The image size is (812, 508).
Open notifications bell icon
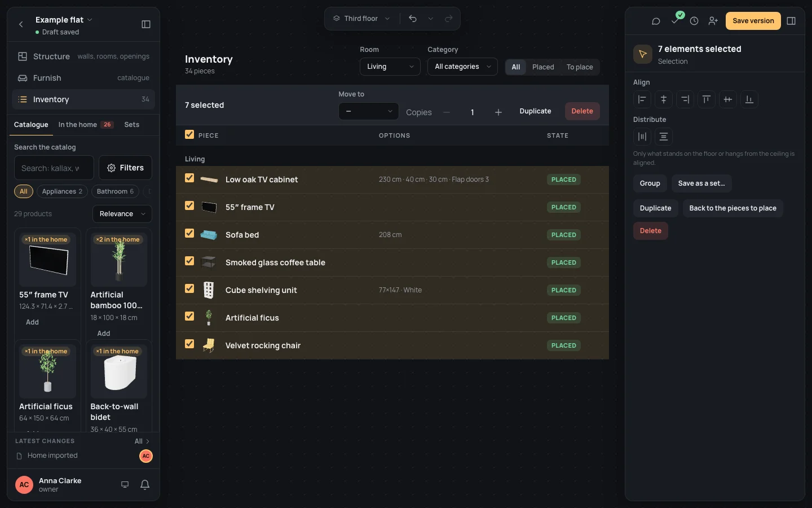pos(145,484)
